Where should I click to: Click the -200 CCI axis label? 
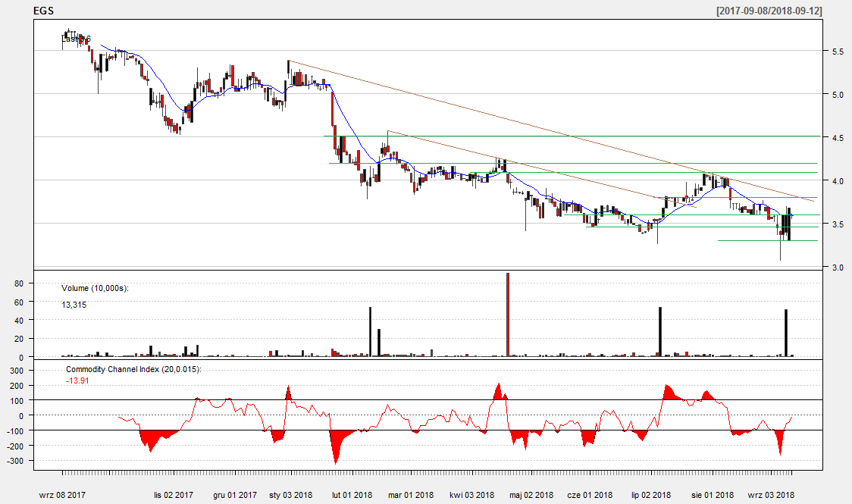[x=16, y=446]
